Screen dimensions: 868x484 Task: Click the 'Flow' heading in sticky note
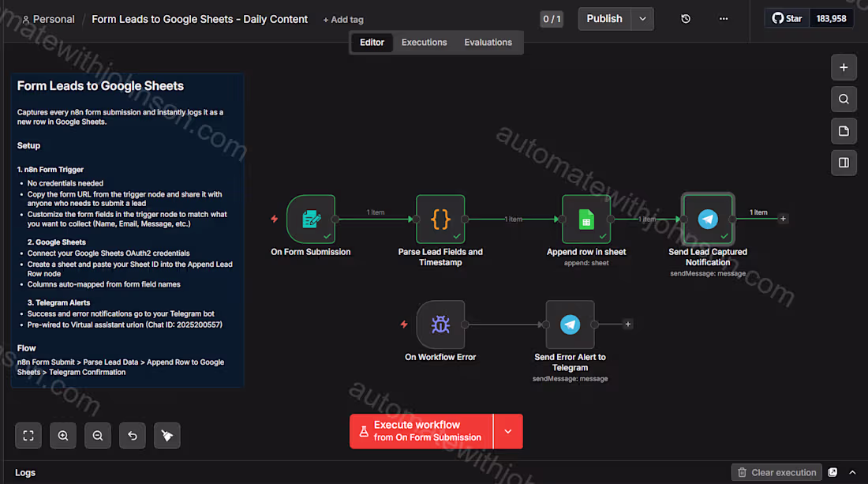pyautogui.click(x=27, y=348)
